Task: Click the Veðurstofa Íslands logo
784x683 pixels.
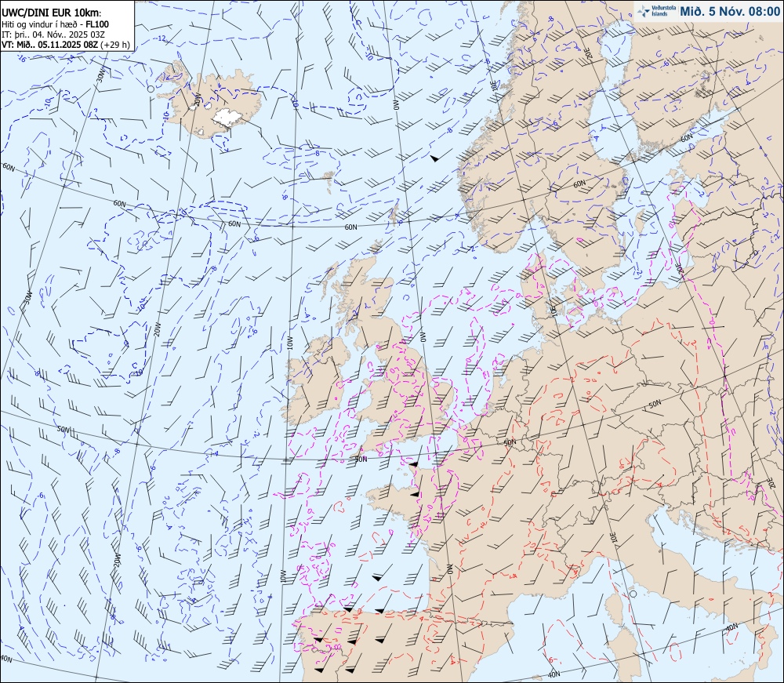Action: coord(656,11)
